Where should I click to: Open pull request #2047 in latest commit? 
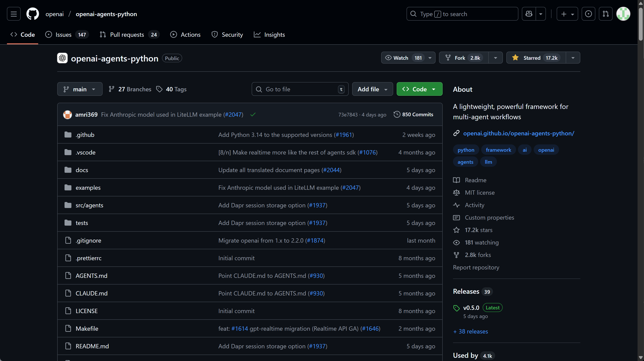tap(233, 115)
